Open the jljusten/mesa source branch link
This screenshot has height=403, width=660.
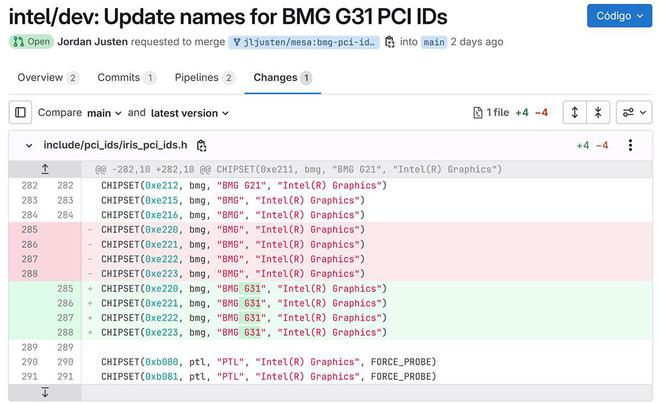pos(304,42)
